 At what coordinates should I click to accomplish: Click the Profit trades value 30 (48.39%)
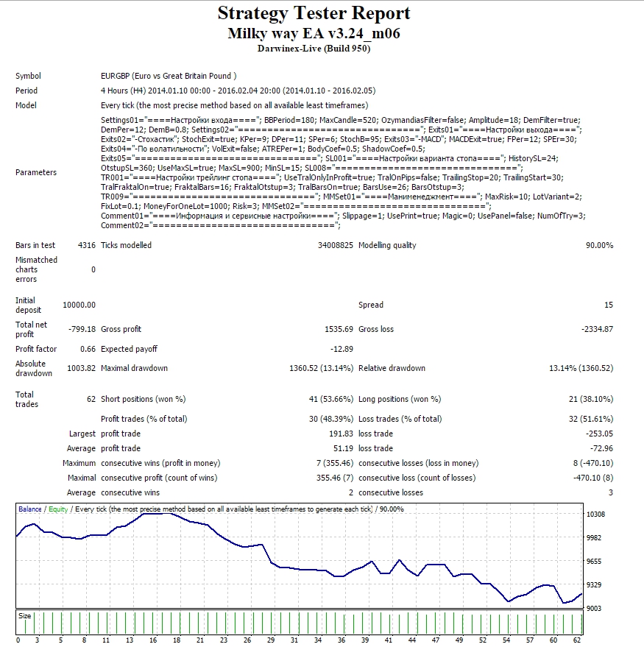331,419
